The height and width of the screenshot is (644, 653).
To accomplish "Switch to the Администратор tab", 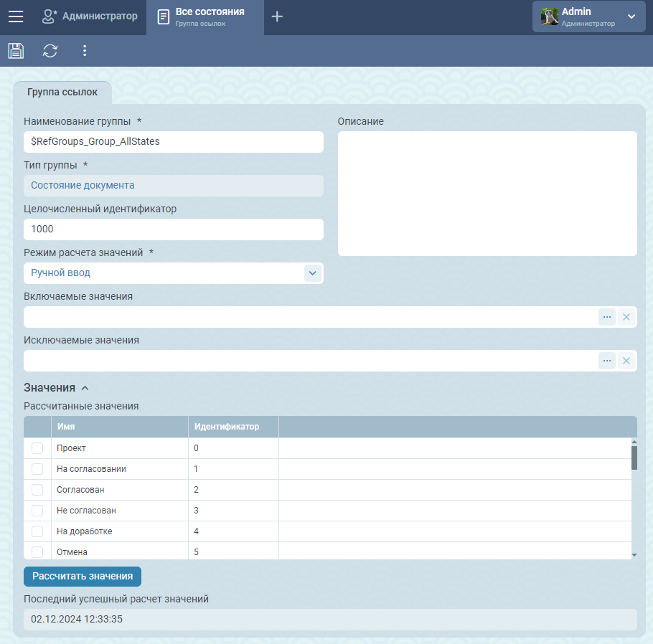I will pos(90,16).
